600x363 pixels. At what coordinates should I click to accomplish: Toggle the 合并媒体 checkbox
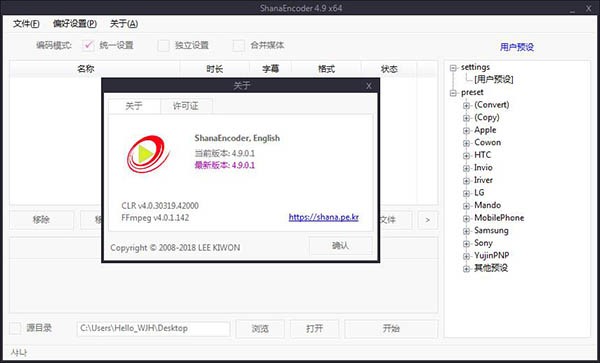coord(239,45)
